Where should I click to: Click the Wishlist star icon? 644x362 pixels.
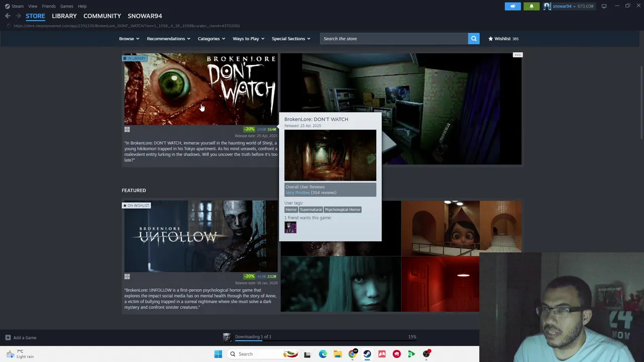point(491,39)
